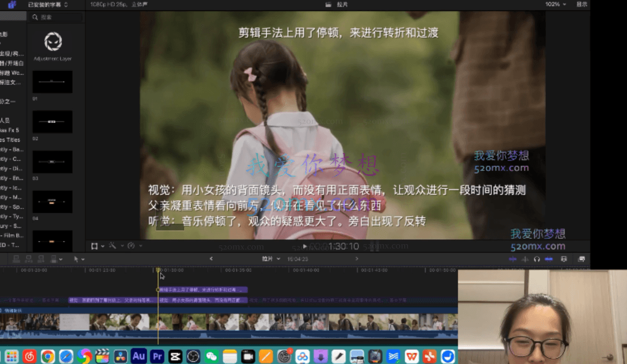Open CapCut from the dock

click(x=175, y=356)
